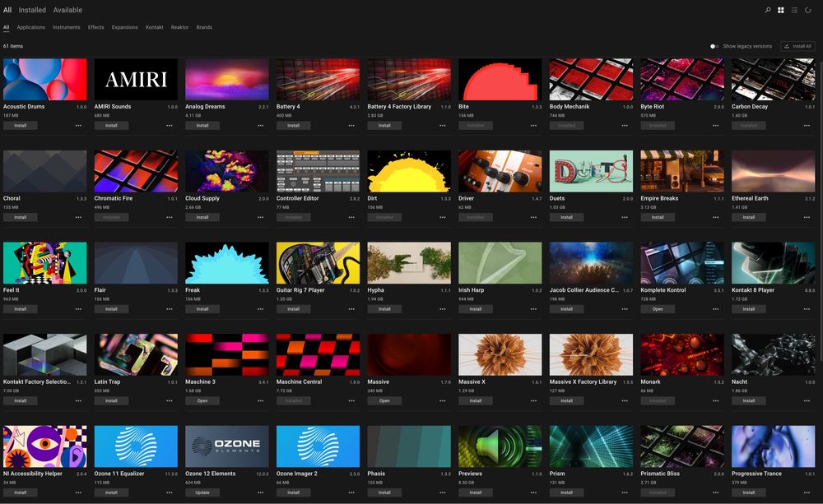Click the Install All button
This screenshot has height=504, width=823.
(797, 46)
